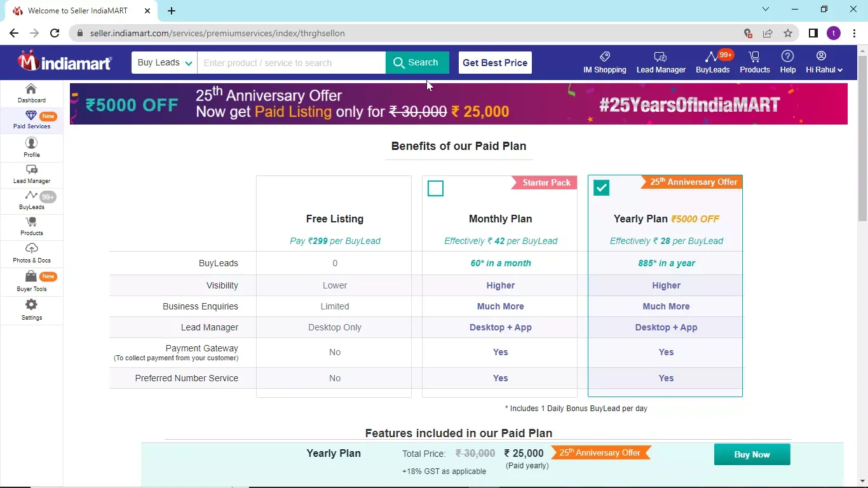
Task: Click '885* in a year' cell
Action: (x=666, y=263)
